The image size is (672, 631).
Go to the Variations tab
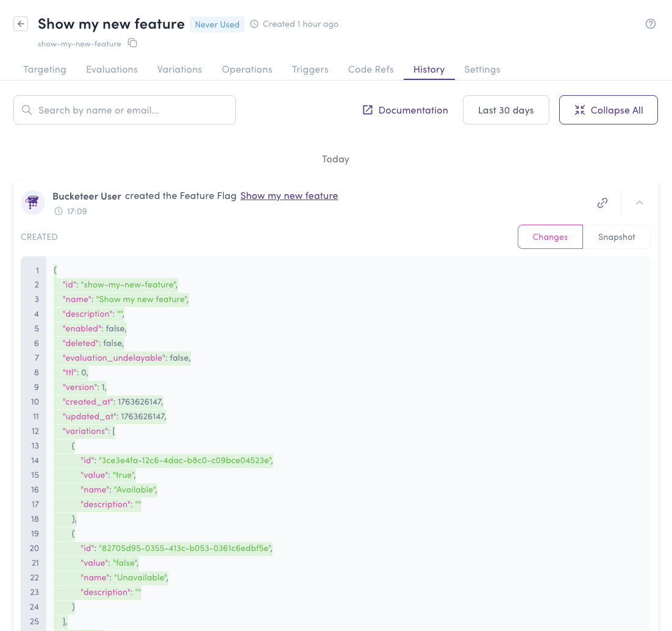coord(179,70)
